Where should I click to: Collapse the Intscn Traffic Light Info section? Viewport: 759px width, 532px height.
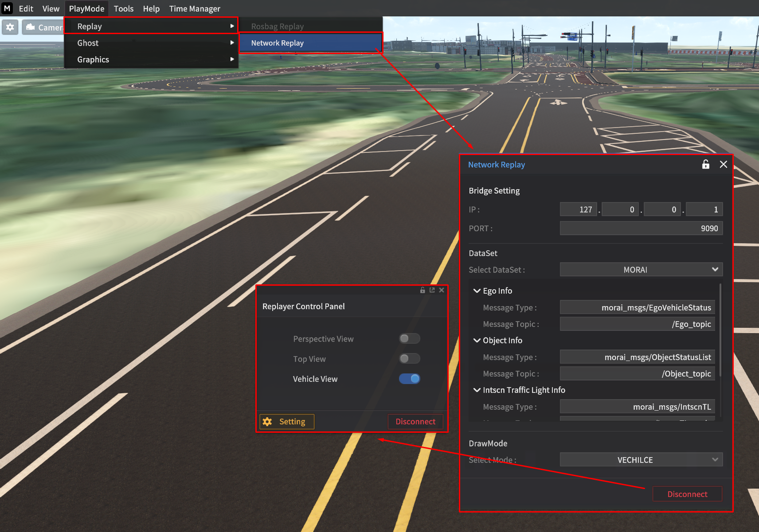point(477,390)
